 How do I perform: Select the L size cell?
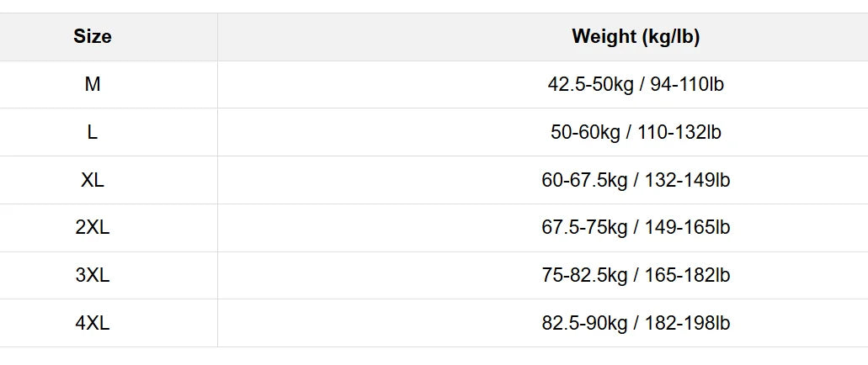(93, 132)
